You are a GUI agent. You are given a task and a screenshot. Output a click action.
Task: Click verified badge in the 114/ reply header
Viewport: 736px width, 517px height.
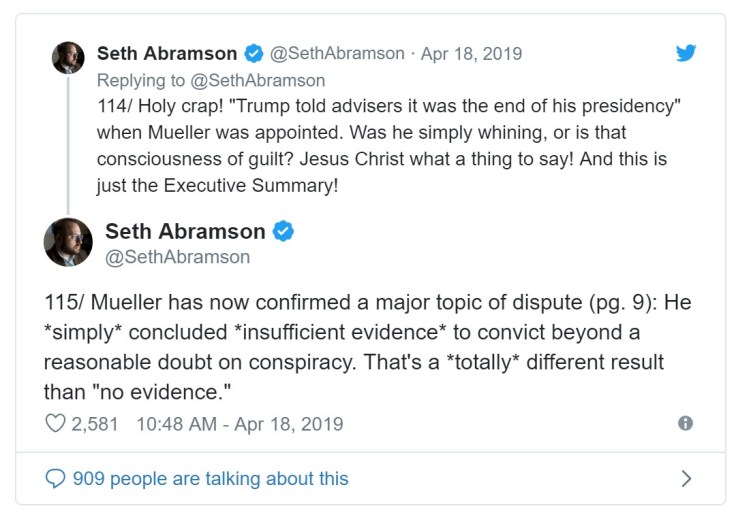(x=254, y=53)
